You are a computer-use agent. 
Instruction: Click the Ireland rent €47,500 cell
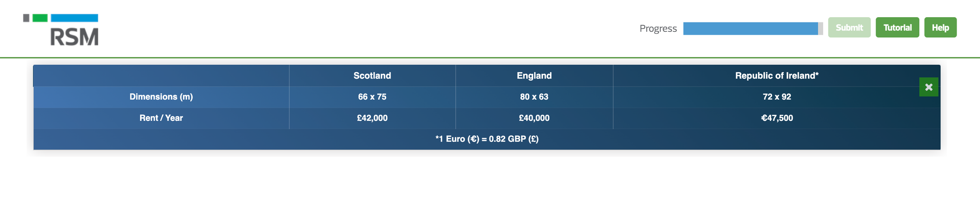(x=777, y=118)
